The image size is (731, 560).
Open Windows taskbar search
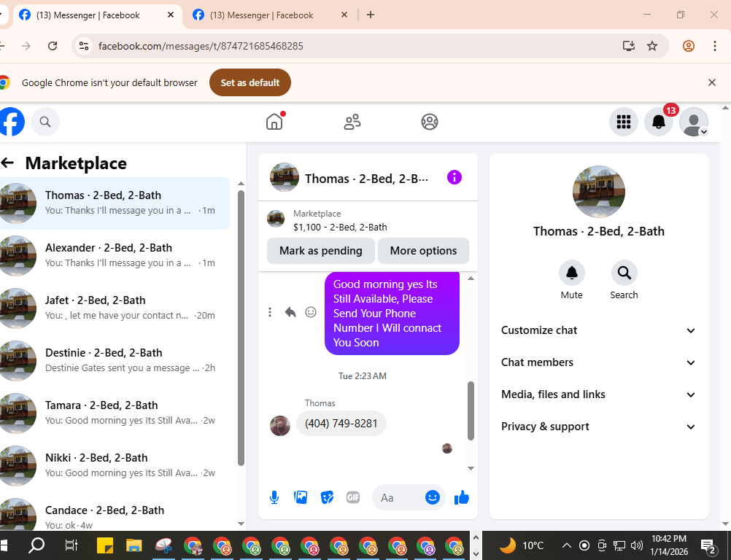pos(36,545)
